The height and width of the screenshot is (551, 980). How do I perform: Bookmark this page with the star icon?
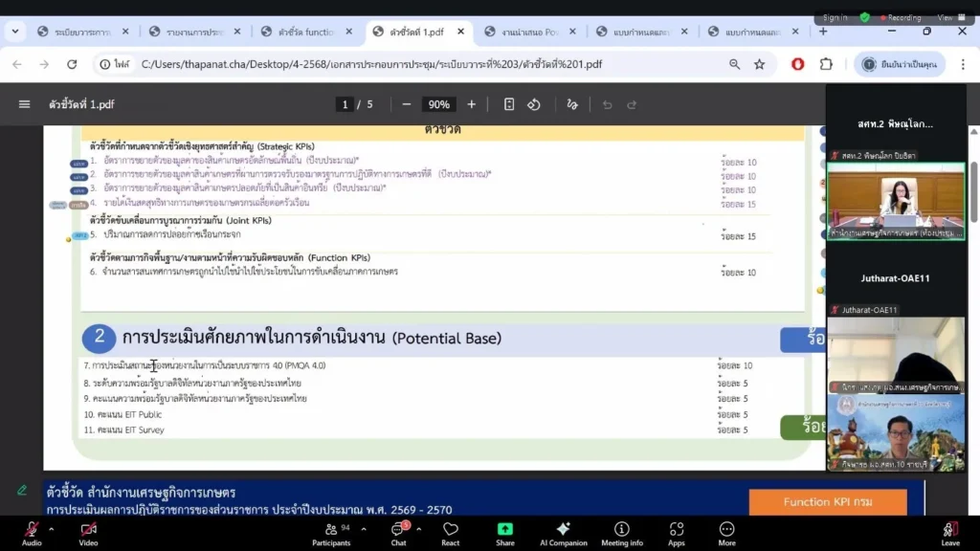(759, 64)
